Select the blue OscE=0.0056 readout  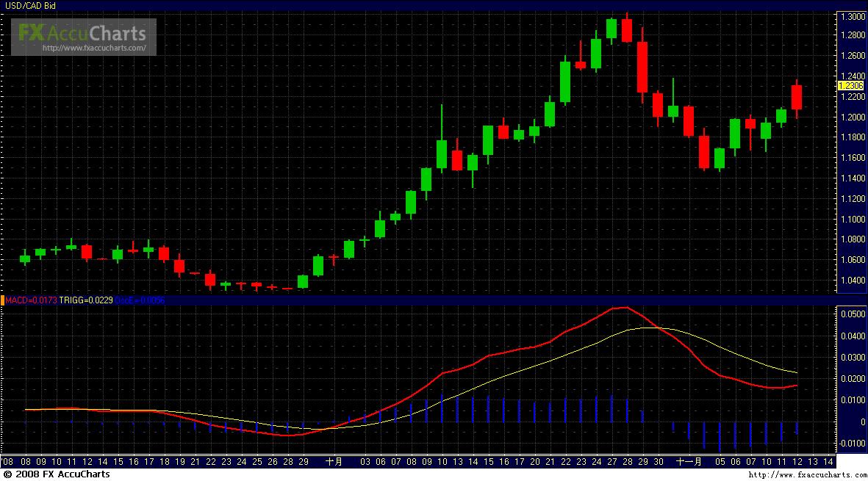(140, 300)
